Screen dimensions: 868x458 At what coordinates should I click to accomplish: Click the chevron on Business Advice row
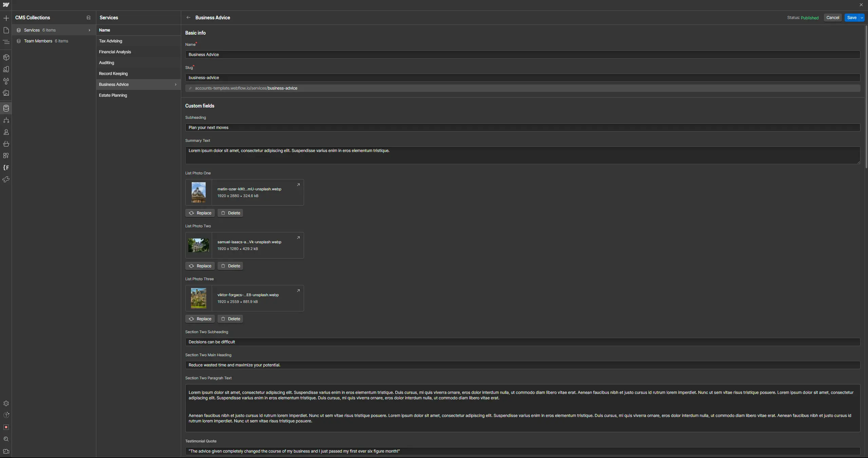point(175,84)
